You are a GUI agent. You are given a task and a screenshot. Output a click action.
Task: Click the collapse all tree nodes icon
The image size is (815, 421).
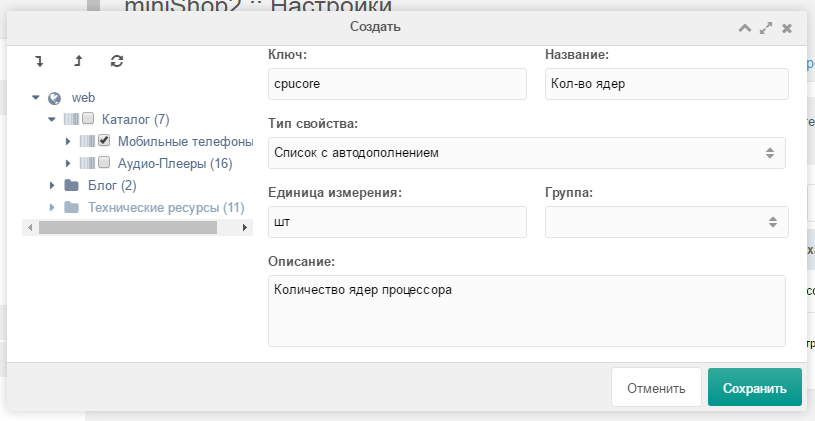point(78,61)
